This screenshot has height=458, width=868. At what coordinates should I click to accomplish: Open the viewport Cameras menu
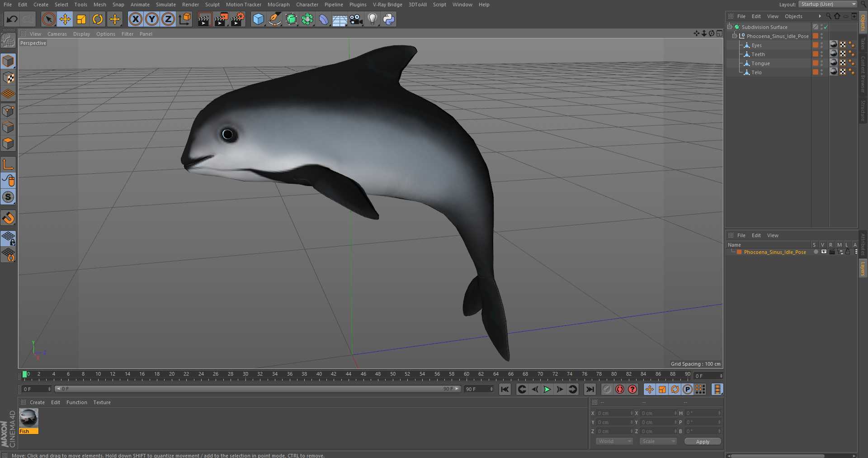57,34
